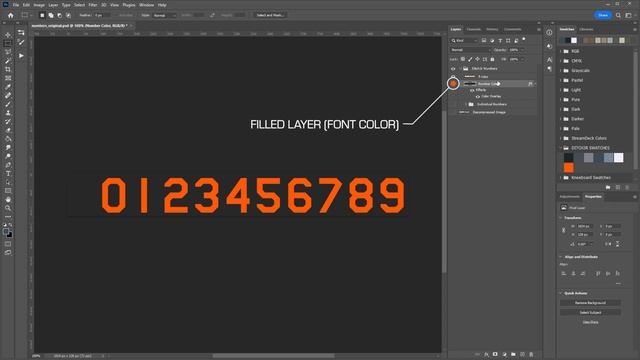Click the Opacity value field in Layers

[514, 50]
